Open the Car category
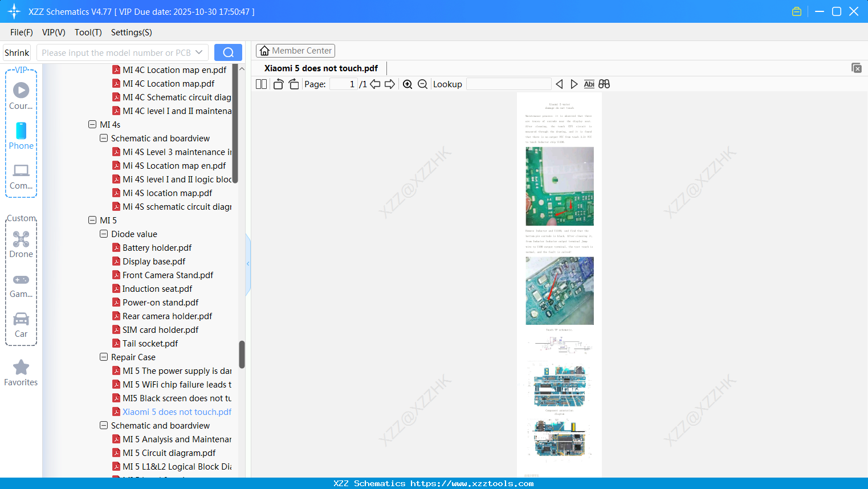868x489 pixels. (x=21, y=325)
